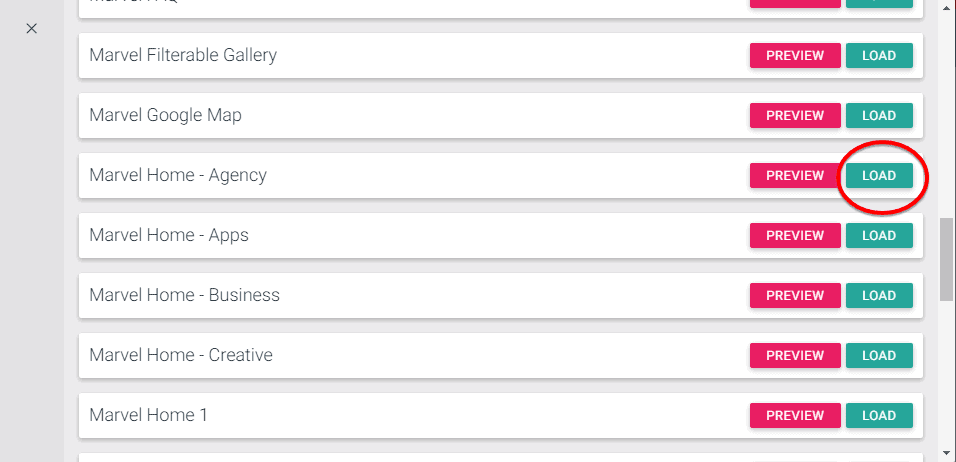This screenshot has height=462, width=956.
Task: Click the scrollbar up arrow
Action: (947, 8)
